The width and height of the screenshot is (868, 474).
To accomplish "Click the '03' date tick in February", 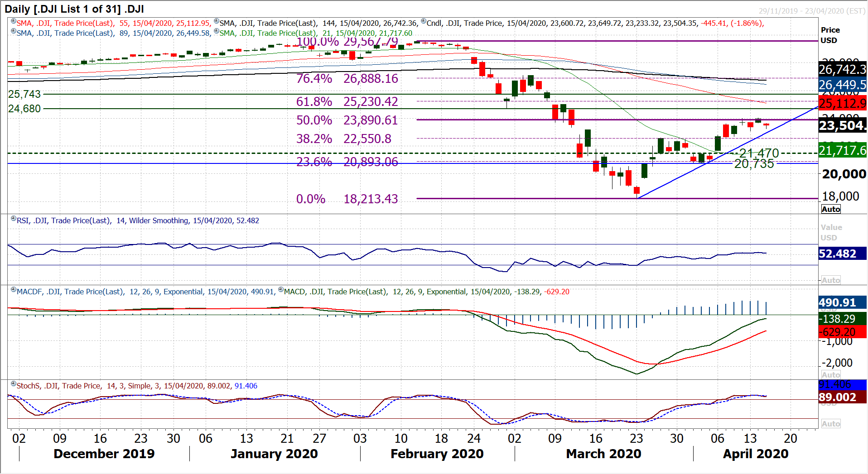I will (x=360, y=438).
